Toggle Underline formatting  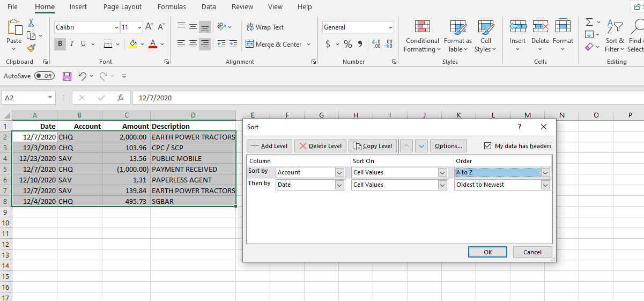(84, 44)
